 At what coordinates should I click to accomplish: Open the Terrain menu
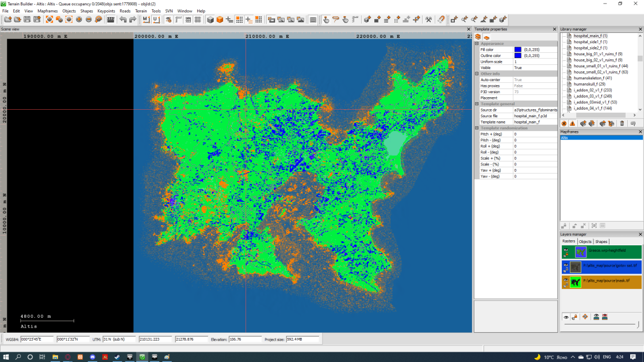tap(141, 11)
